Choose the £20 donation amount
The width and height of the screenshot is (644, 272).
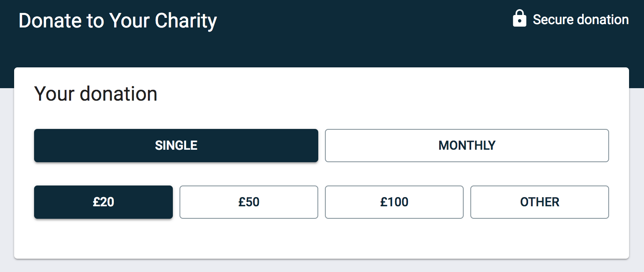[103, 202]
